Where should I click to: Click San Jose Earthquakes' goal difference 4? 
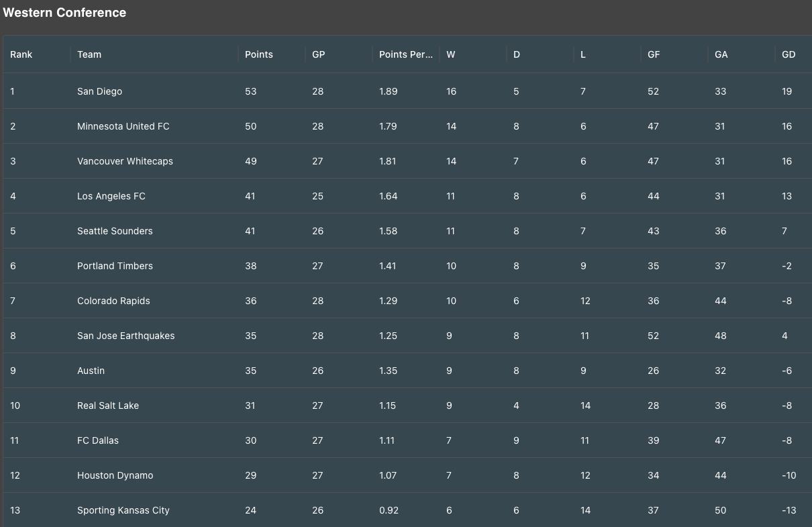pyautogui.click(x=785, y=336)
